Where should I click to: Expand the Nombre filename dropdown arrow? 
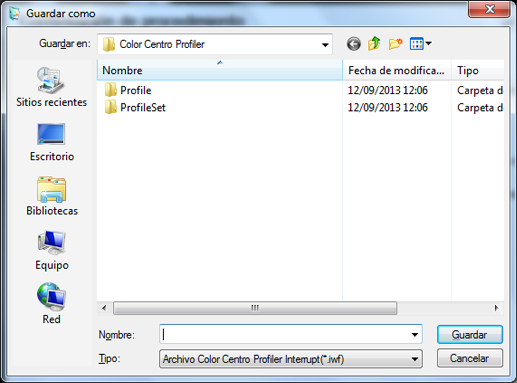point(415,334)
